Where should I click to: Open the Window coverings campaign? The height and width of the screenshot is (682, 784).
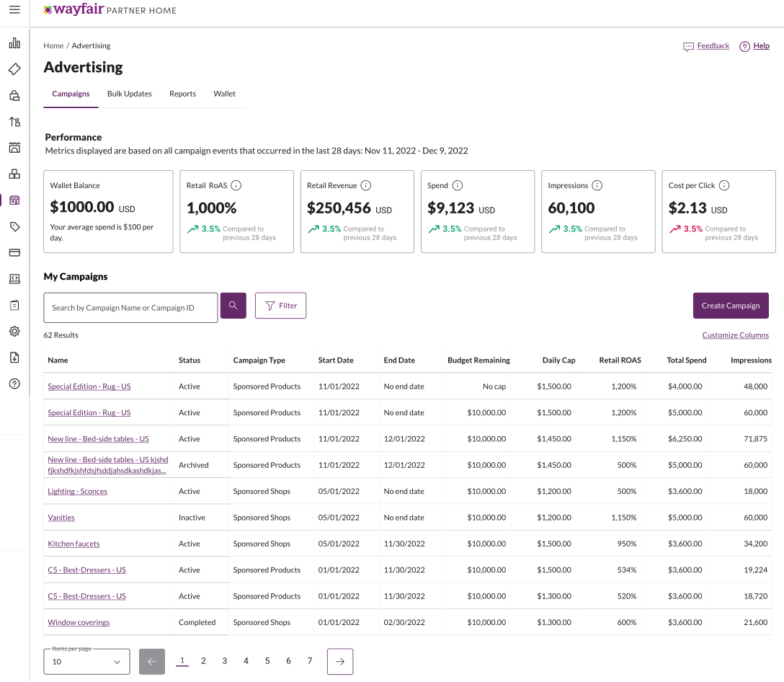click(79, 622)
